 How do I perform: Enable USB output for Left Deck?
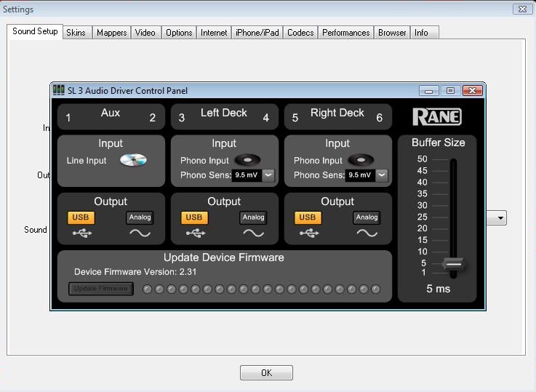pyautogui.click(x=194, y=217)
